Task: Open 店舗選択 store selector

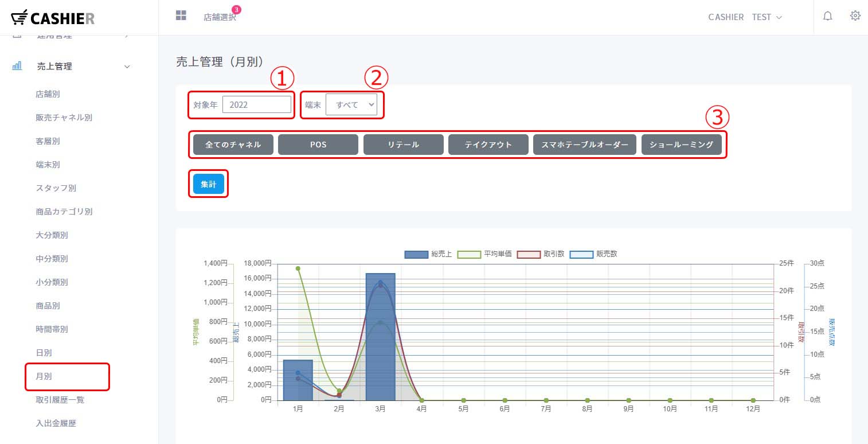Action: click(x=220, y=17)
